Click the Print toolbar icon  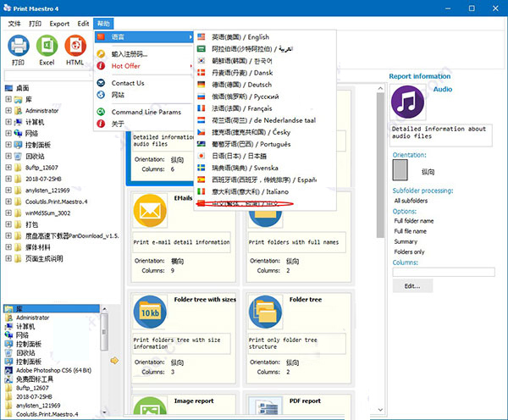click(x=19, y=46)
